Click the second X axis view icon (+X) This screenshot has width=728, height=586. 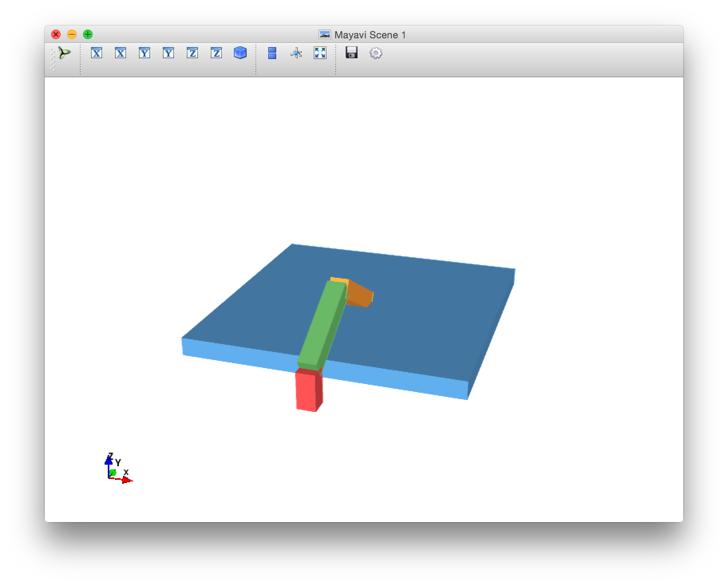[121, 53]
